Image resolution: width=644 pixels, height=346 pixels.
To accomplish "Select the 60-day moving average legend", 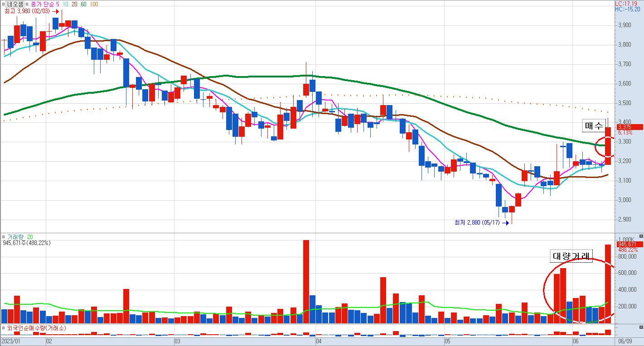I will pos(84,4).
